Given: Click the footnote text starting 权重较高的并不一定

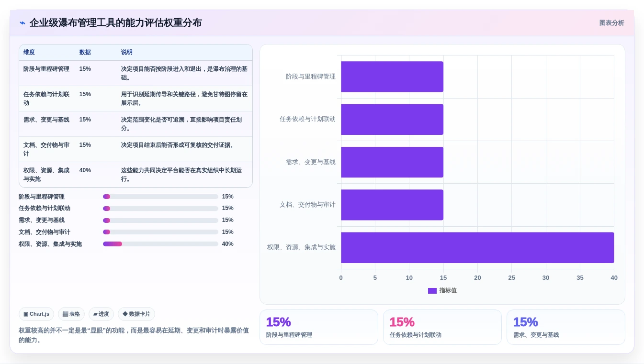Looking at the screenshot, I should 134,335.
